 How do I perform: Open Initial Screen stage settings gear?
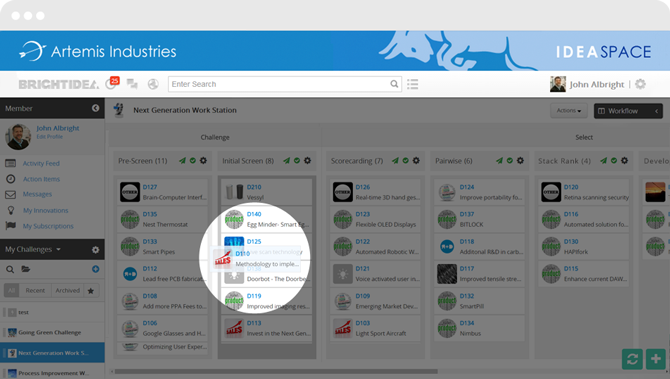point(307,161)
